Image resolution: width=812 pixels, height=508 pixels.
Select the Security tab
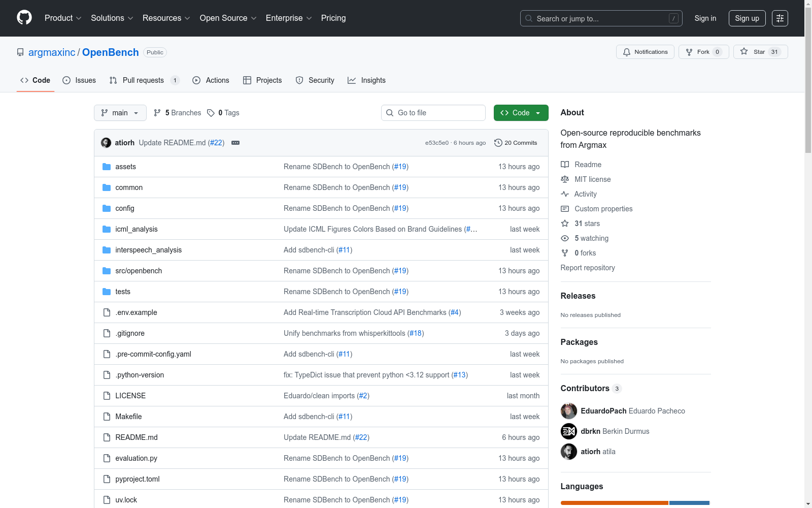[x=315, y=80]
